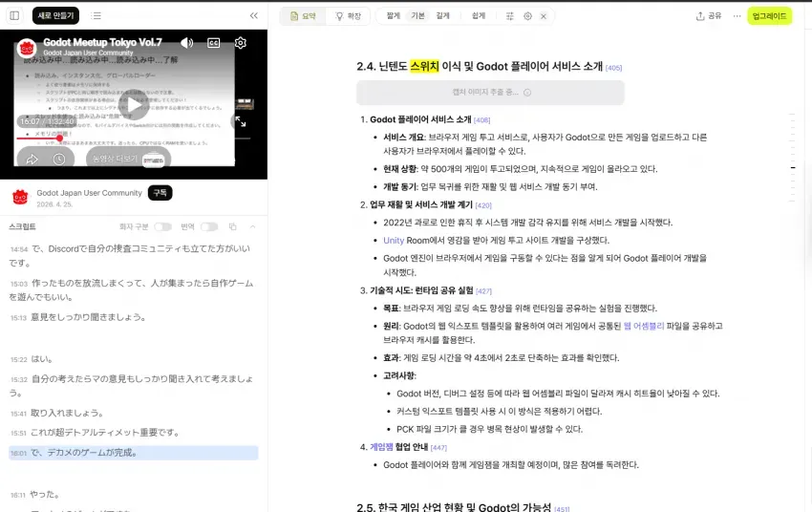Switch to the 요약 tab
This screenshot has width=812, height=512.
(303, 16)
